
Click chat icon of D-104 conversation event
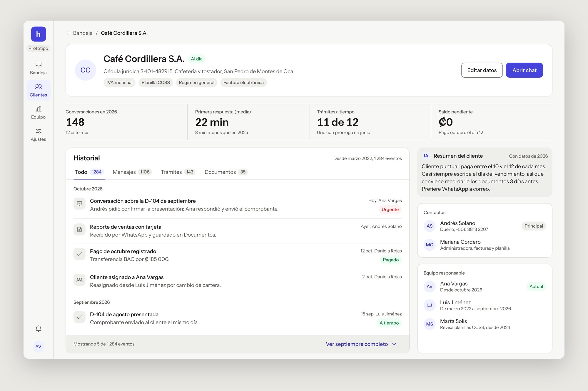point(79,203)
